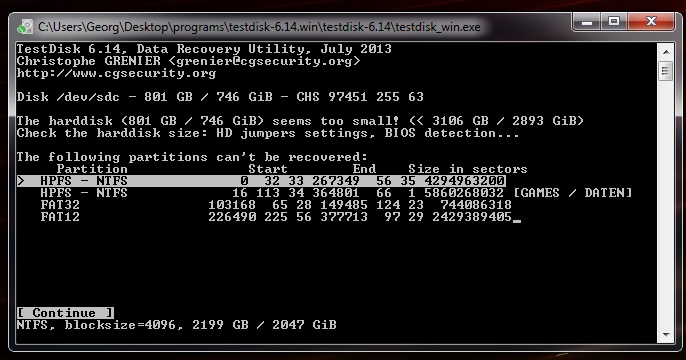Click the vertical scrollbar thumb
This screenshot has height=360, width=686.
tap(666, 71)
